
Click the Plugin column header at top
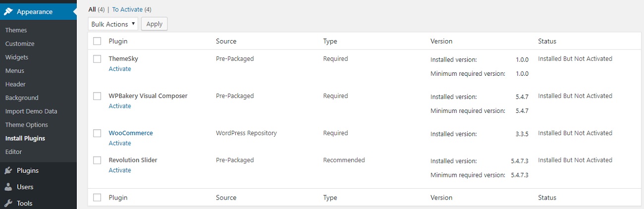tap(118, 41)
